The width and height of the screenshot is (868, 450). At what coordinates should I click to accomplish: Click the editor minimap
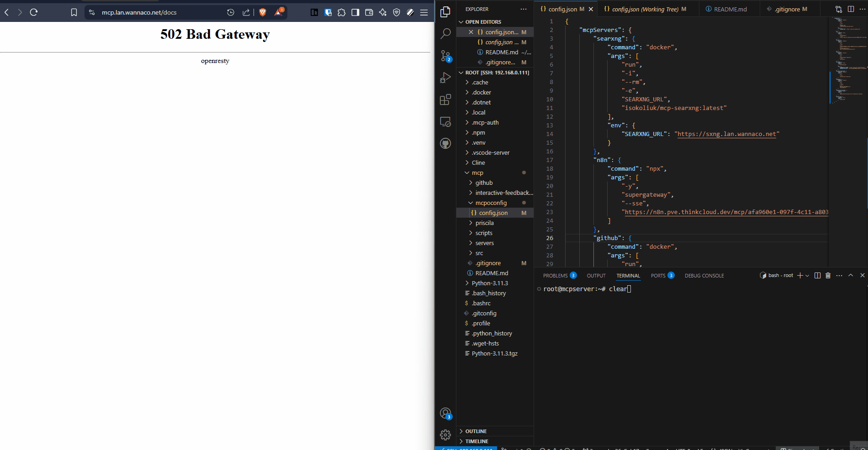click(848, 59)
